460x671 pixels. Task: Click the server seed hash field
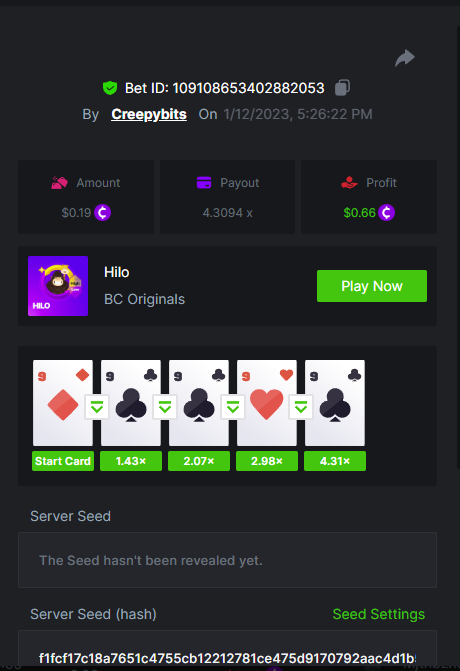(x=227, y=650)
